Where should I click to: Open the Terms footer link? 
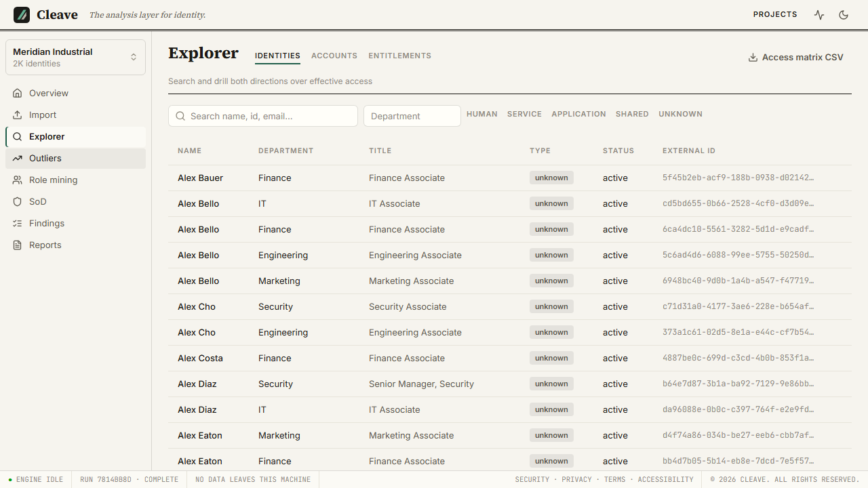[614, 479]
